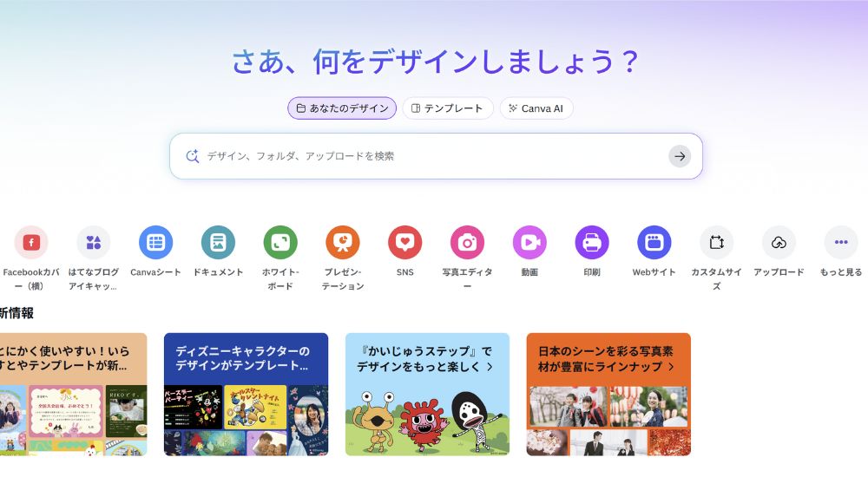The width and height of the screenshot is (868, 477).
Task: Switch to the テンプレート tab
Action: (x=447, y=108)
